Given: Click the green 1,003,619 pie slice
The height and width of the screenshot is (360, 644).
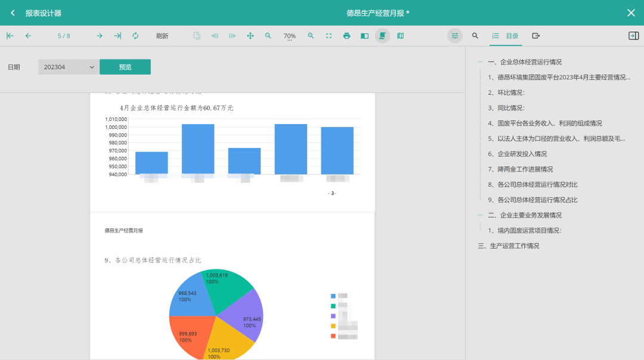Looking at the screenshot, I should click(x=225, y=290).
